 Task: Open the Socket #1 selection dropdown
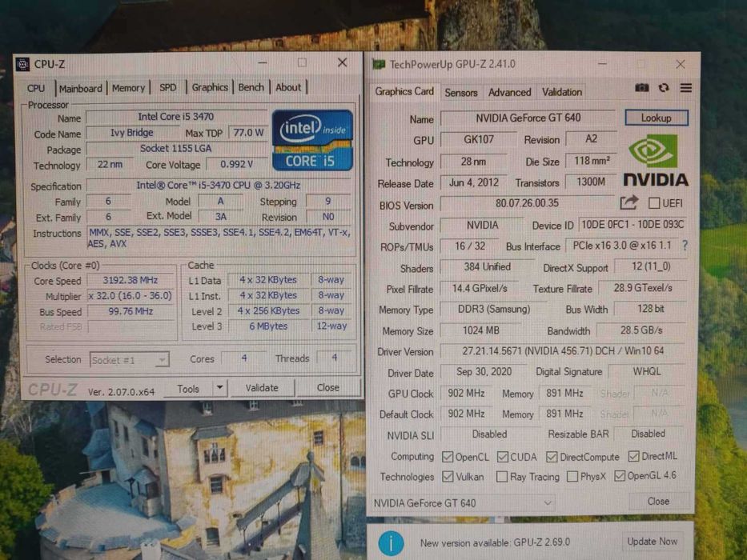click(129, 360)
